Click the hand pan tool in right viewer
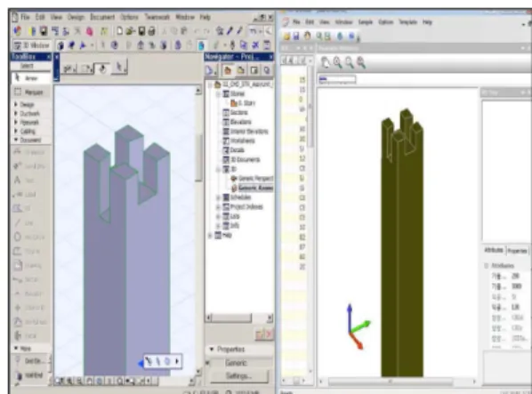532x394 pixels. (325, 63)
